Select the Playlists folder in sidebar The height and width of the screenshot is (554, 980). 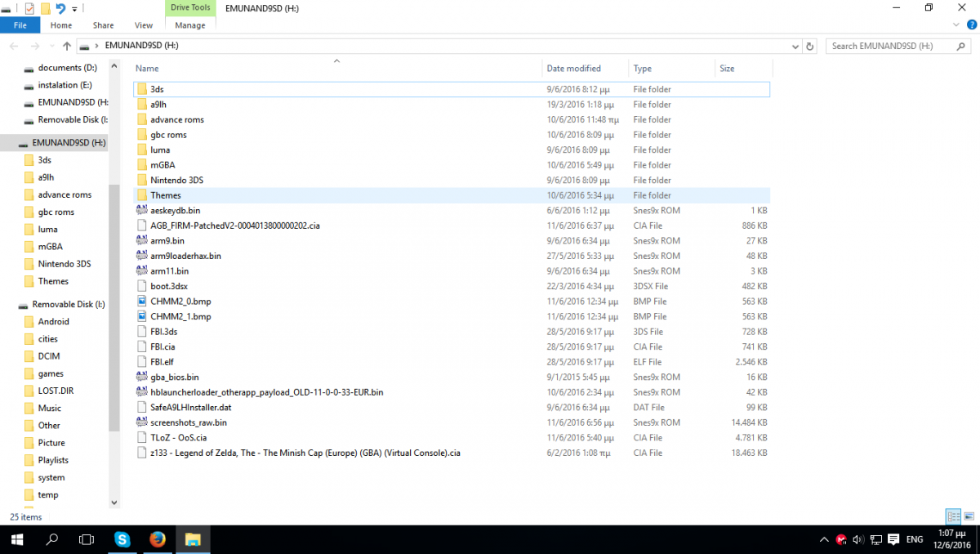(x=53, y=460)
